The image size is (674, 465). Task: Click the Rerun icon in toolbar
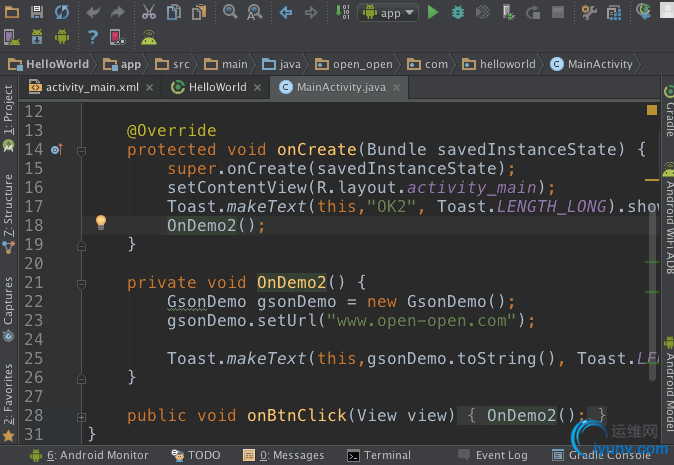(533, 12)
